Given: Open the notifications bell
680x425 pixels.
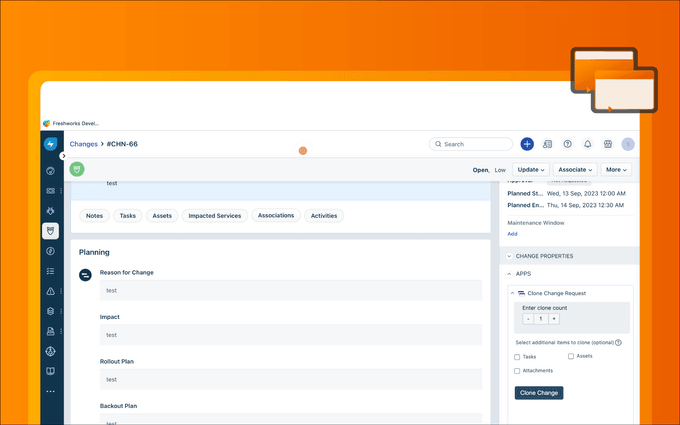Looking at the screenshot, I should (588, 144).
